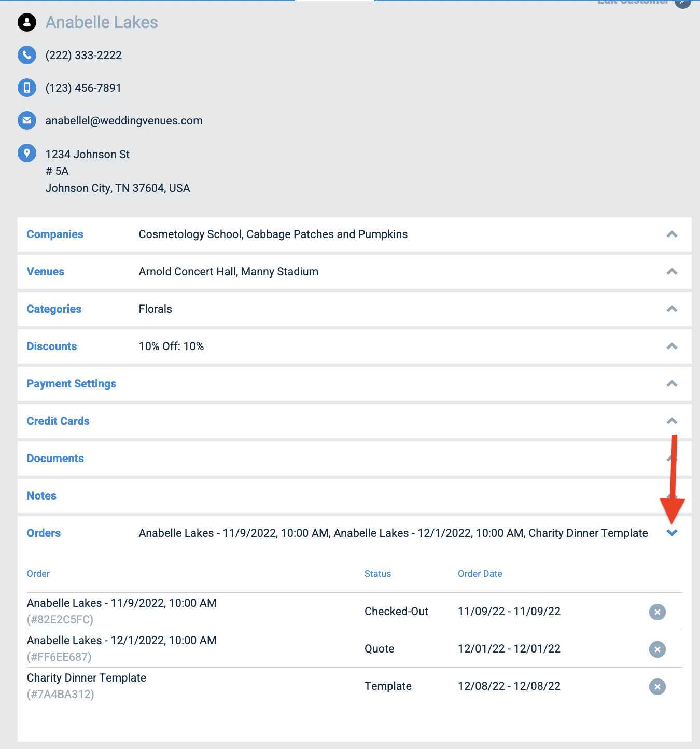700x749 pixels.
Task: Remove the order #82E2C5FC with its X icon
Action: [657, 612]
